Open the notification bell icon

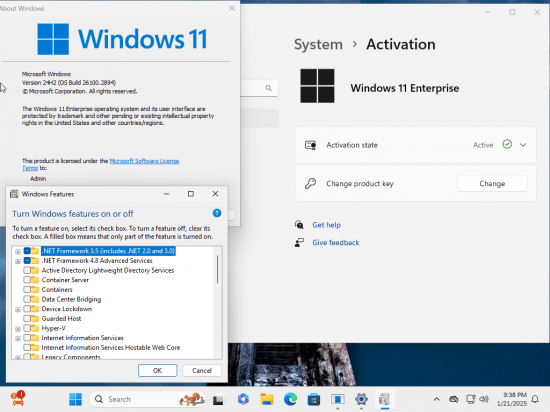click(535, 399)
